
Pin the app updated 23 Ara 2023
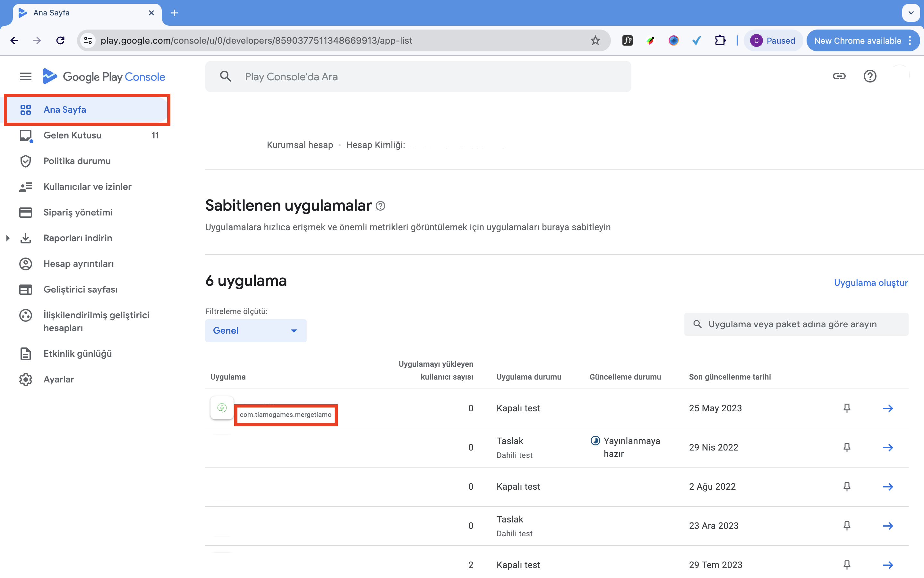click(x=846, y=526)
